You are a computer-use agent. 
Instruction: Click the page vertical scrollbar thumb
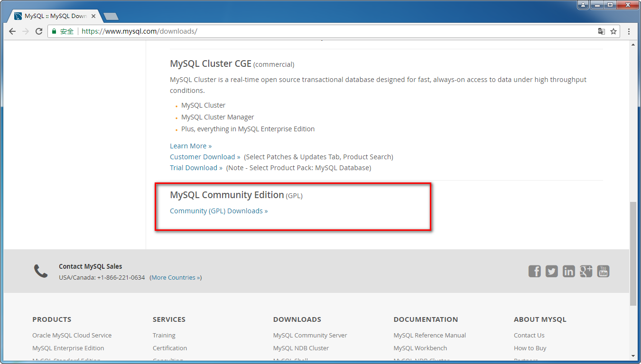[x=633, y=254]
